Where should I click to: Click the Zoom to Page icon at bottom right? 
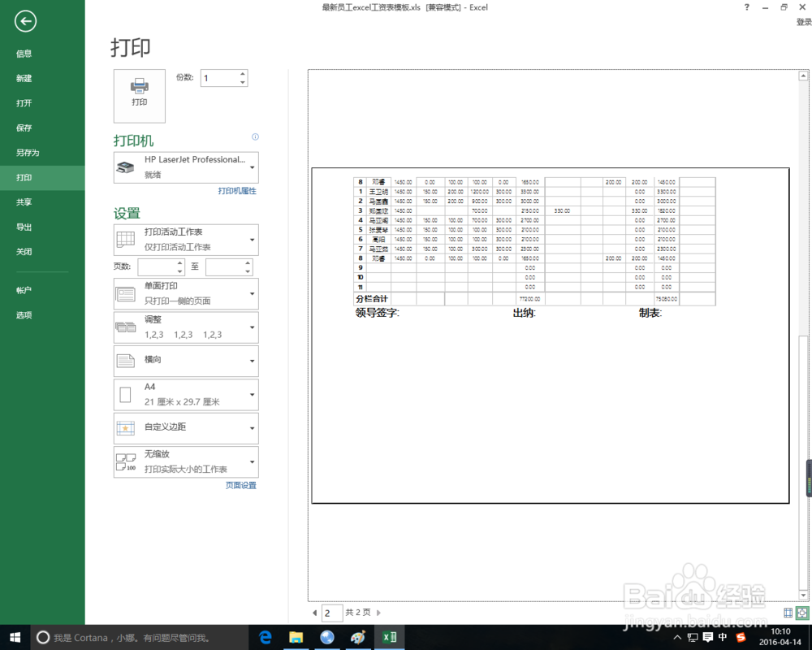point(802,613)
